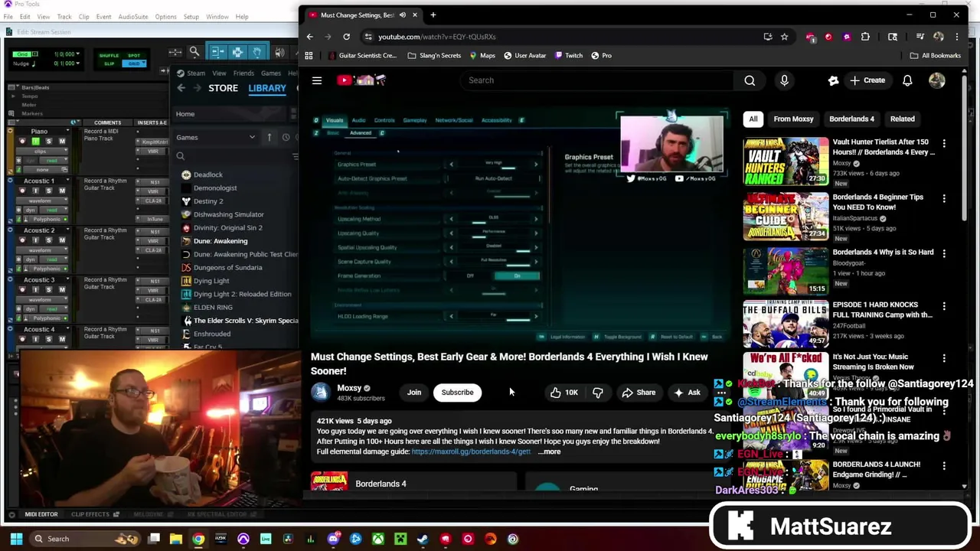Viewport: 980px width, 551px height.
Task: Start voice search with the microphone icon
Action: click(x=784, y=80)
